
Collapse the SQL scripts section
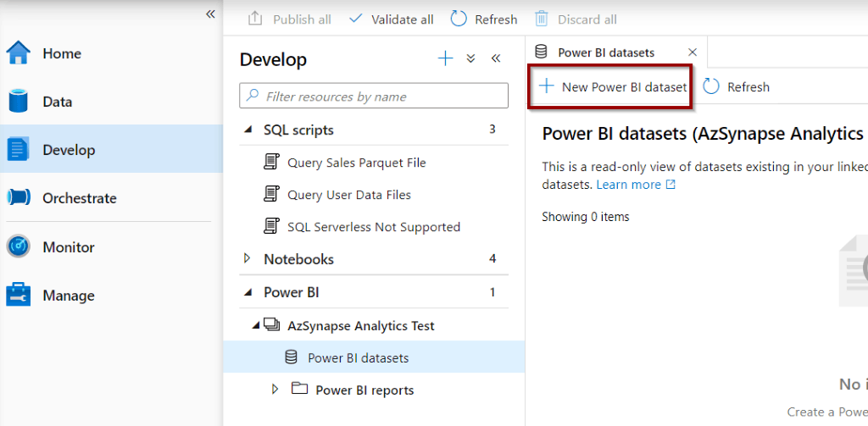point(248,130)
